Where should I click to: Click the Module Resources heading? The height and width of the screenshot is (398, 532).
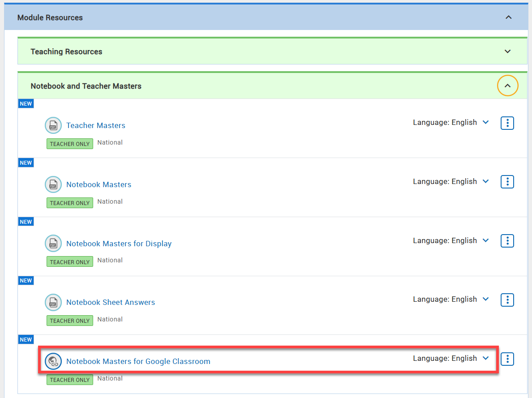(50, 17)
